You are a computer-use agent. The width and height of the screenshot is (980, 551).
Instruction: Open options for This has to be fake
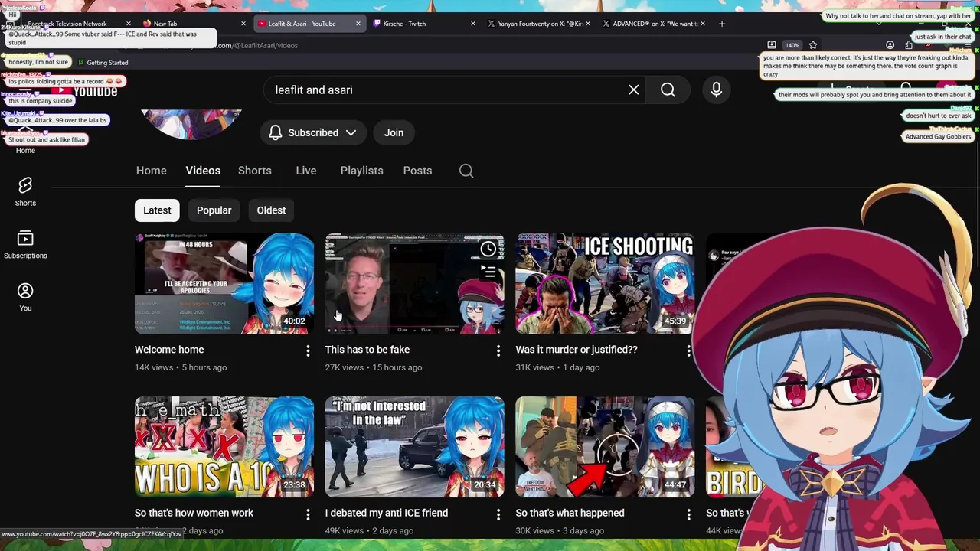(x=498, y=350)
